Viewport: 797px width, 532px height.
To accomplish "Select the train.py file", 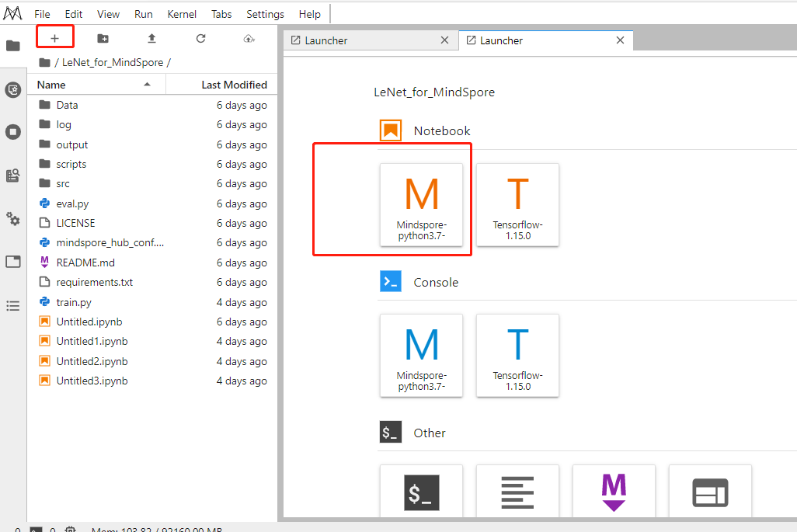I will 152,302.
